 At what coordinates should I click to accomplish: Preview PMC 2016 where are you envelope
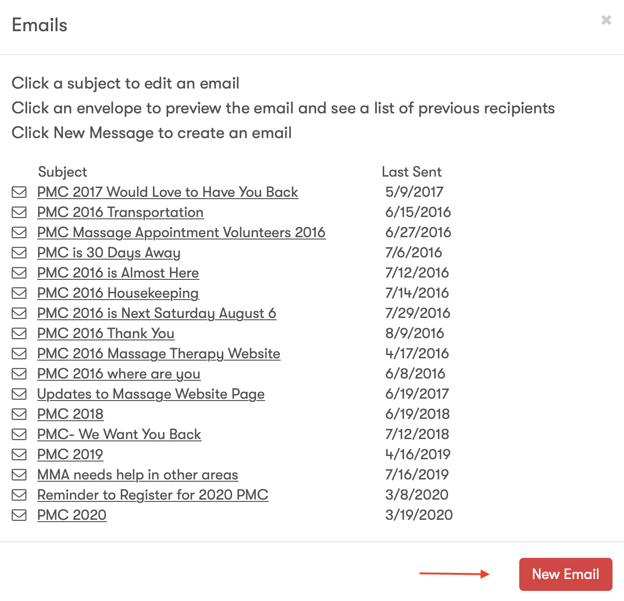pos(19,374)
